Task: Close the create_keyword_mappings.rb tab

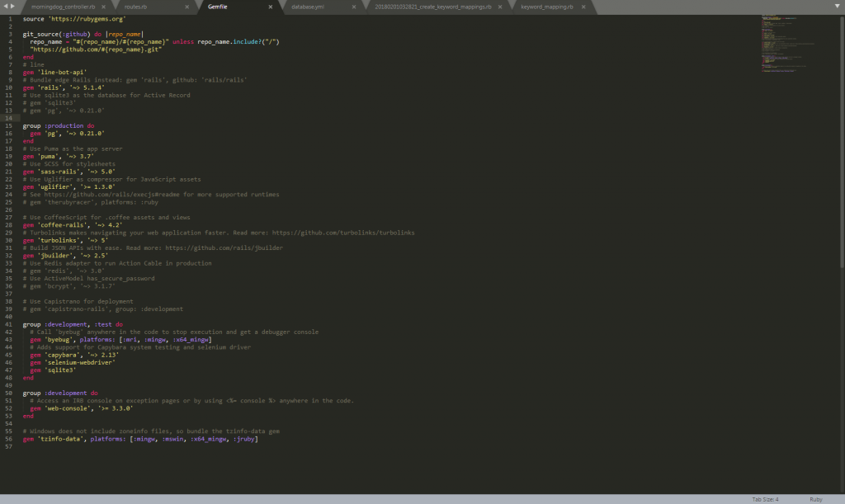Action: pyautogui.click(x=500, y=7)
